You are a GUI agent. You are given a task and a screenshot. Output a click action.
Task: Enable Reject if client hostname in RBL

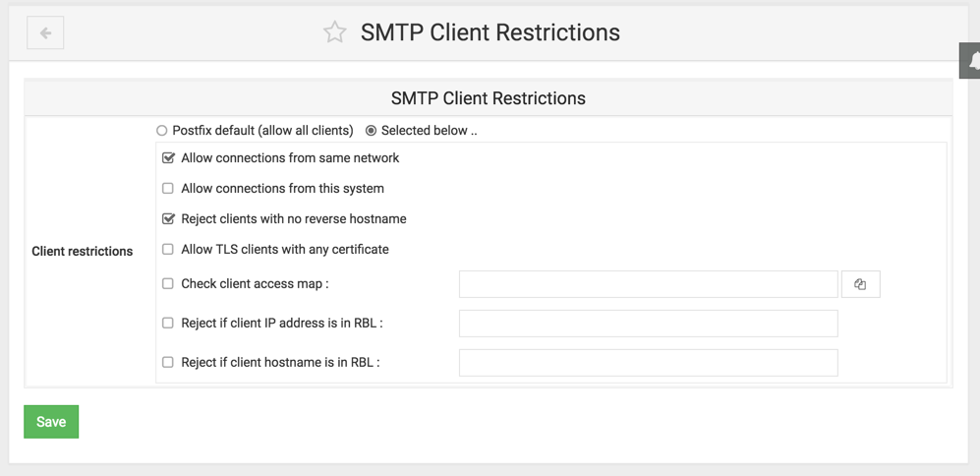[167, 362]
